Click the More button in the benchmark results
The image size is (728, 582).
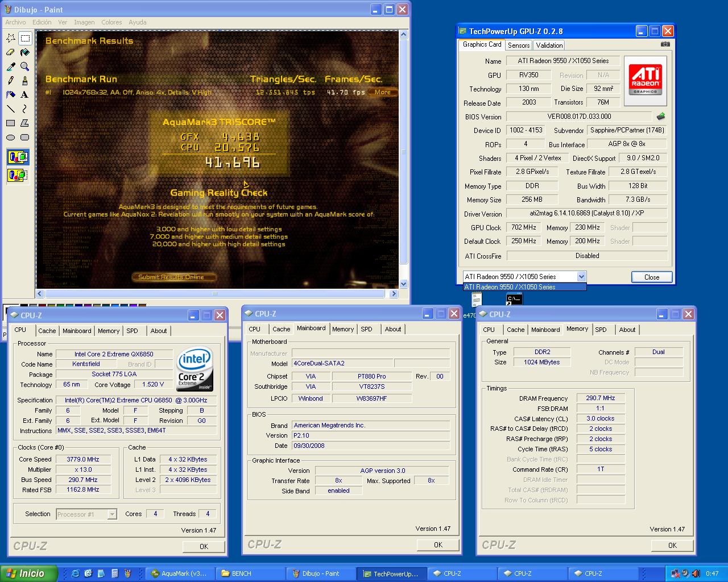coord(383,92)
